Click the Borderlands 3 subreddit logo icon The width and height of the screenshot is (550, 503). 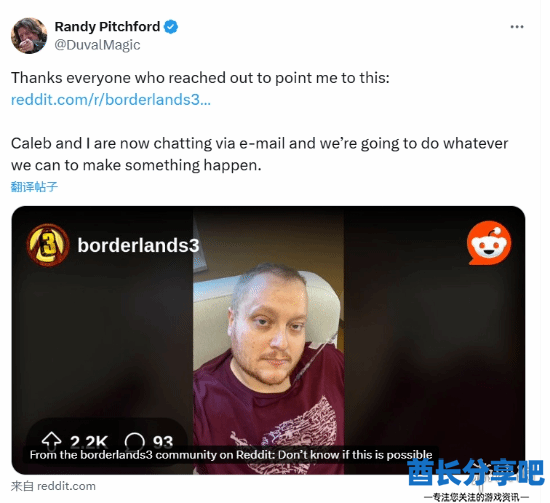(x=48, y=245)
